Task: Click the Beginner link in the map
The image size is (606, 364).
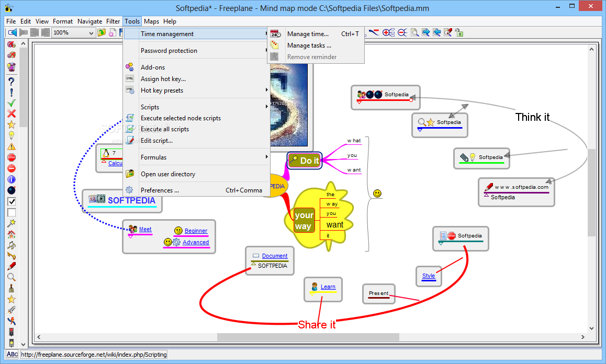Action: pos(196,231)
